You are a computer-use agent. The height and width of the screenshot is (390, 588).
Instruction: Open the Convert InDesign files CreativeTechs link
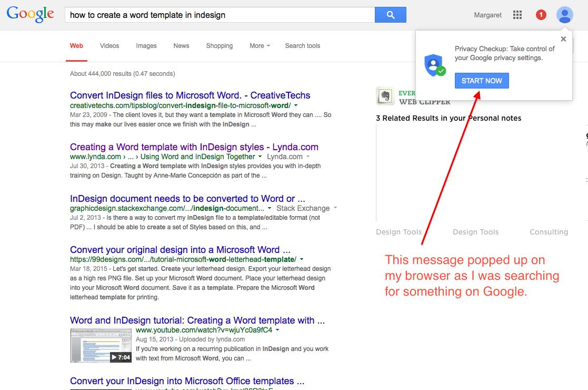190,95
